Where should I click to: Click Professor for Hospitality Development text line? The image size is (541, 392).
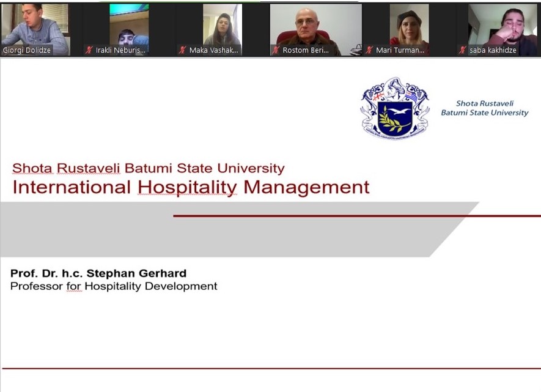coord(114,286)
